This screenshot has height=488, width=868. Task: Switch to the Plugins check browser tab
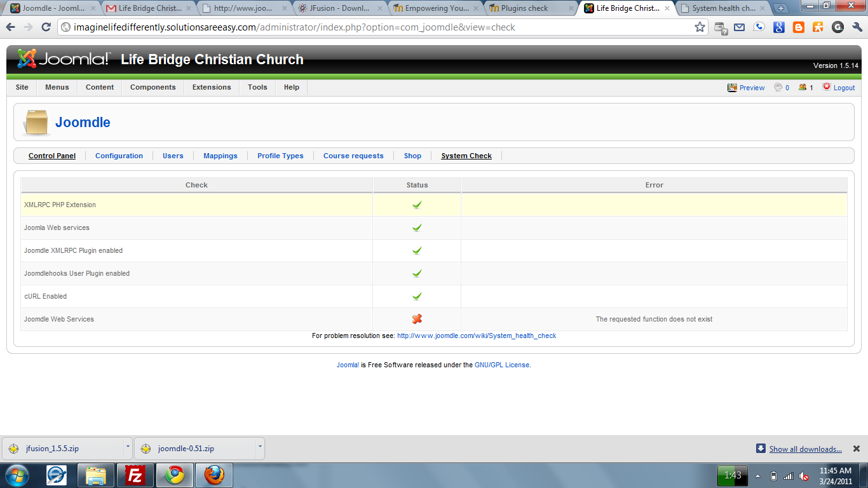524,8
